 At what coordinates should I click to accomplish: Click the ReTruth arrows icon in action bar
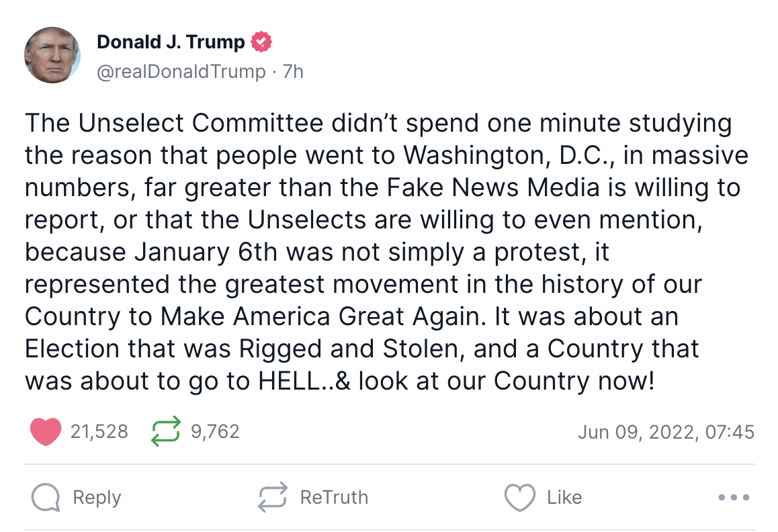pyautogui.click(x=273, y=498)
